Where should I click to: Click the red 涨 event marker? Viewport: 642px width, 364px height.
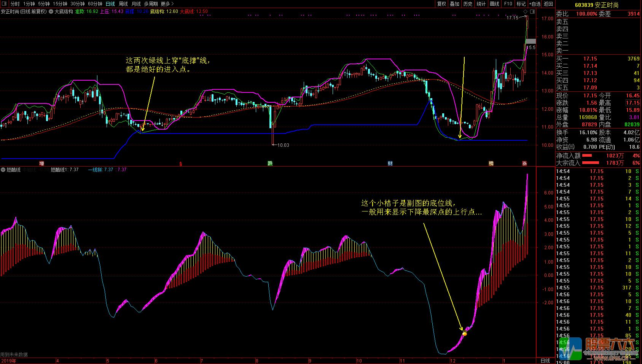point(524,164)
